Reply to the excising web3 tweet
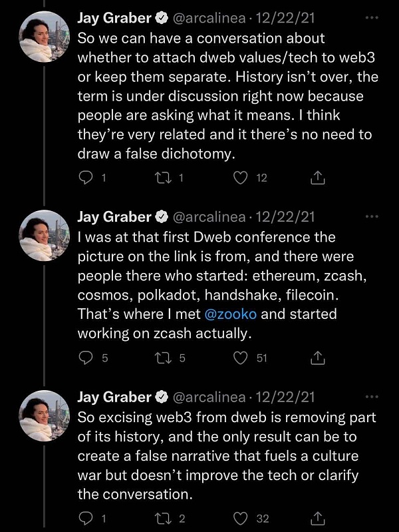 click(x=85, y=518)
